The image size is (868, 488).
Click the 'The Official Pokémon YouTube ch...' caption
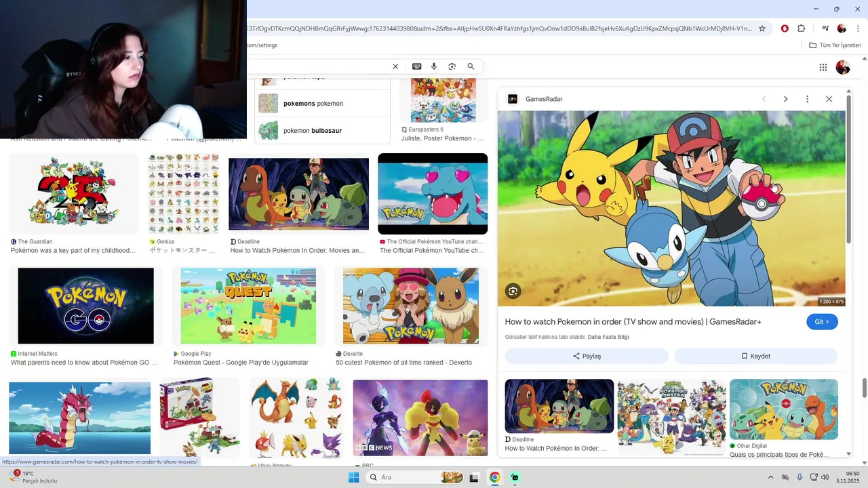coord(432,250)
